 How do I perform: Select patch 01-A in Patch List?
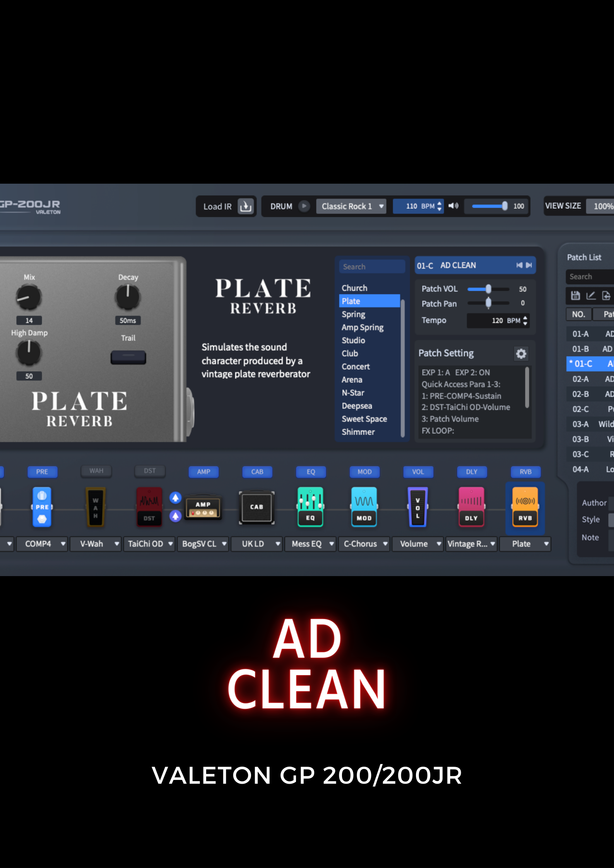tap(590, 334)
